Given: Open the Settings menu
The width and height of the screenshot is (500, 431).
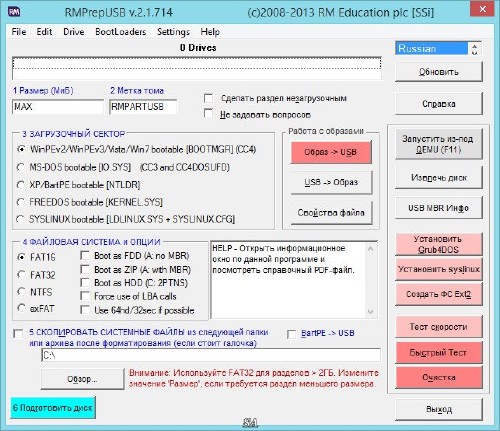Looking at the screenshot, I should tap(173, 32).
